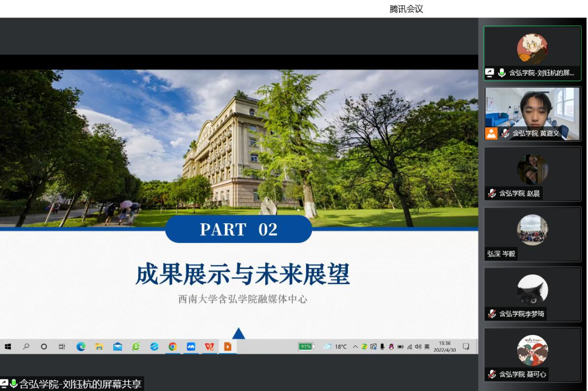Click the muted mic icon for 赵晨

[x=492, y=193]
